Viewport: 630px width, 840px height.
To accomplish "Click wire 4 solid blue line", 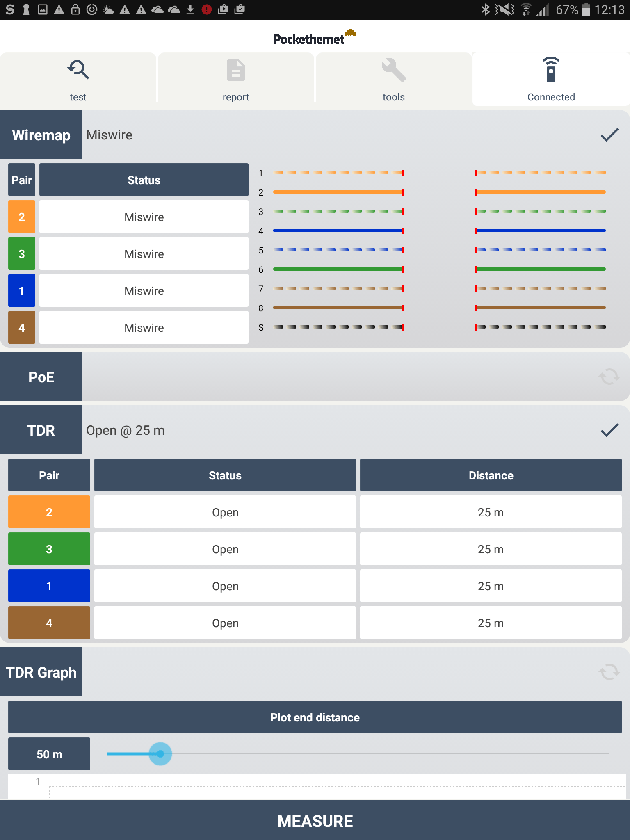I will [x=338, y=231].
